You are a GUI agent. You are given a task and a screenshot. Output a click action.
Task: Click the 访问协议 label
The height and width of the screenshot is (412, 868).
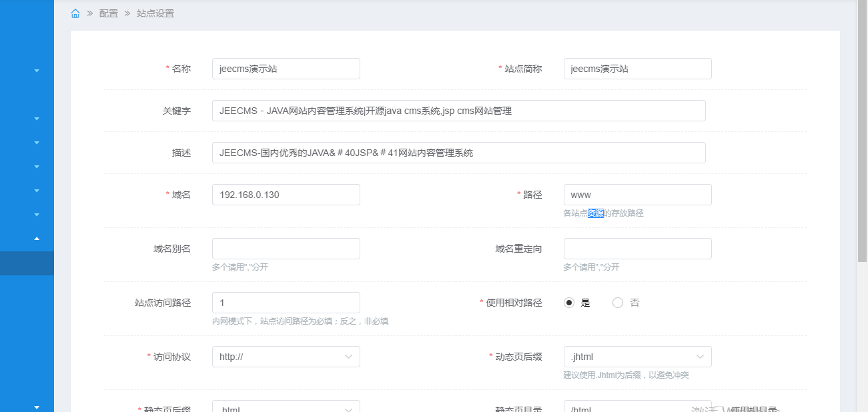172,357
